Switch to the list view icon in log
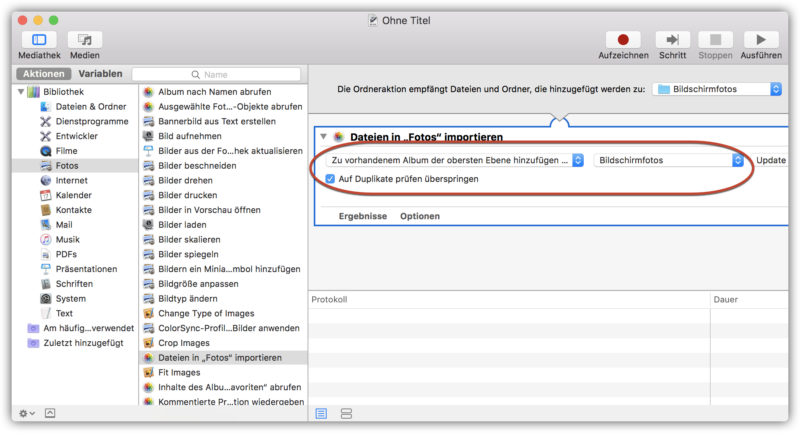This screenshot has width=800, height=433. click(x=321, y=413)
